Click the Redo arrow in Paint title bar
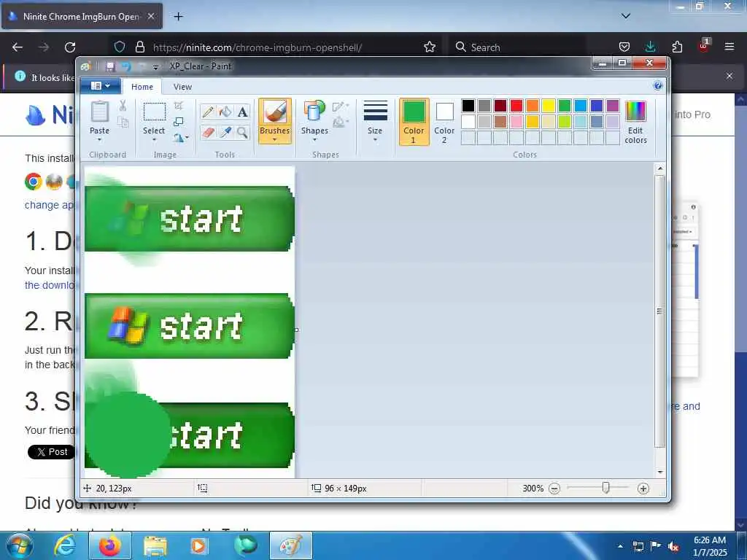This screenshot has width=747, height=560. click(x=142, y=66)
